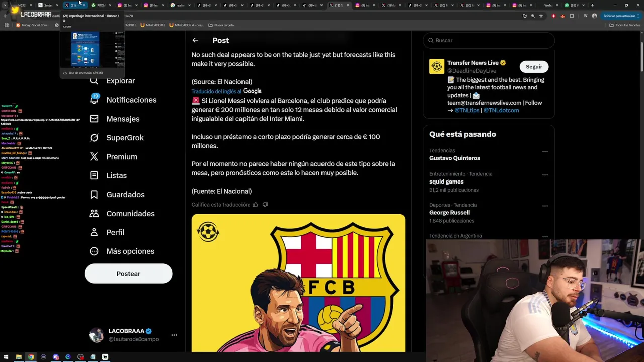The height and width of the screenshot is (362, 644).
Task: Switch to the 'real m' Google tab
Action: [x=180, y=5]
